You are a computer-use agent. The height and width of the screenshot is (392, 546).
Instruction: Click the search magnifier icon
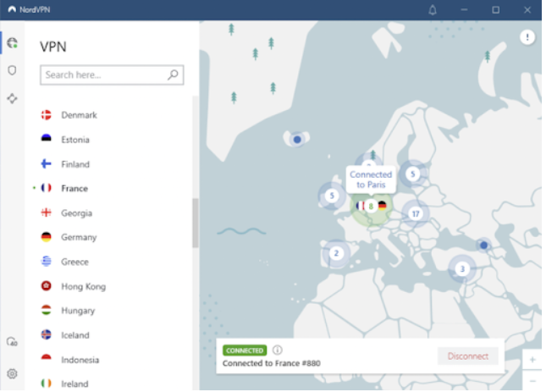(x=173, y=75)
